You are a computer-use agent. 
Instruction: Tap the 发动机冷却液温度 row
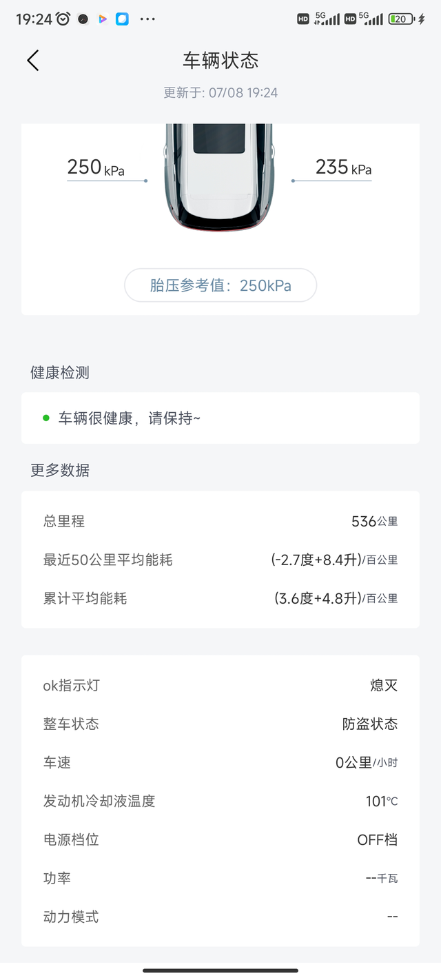[220, 802]
